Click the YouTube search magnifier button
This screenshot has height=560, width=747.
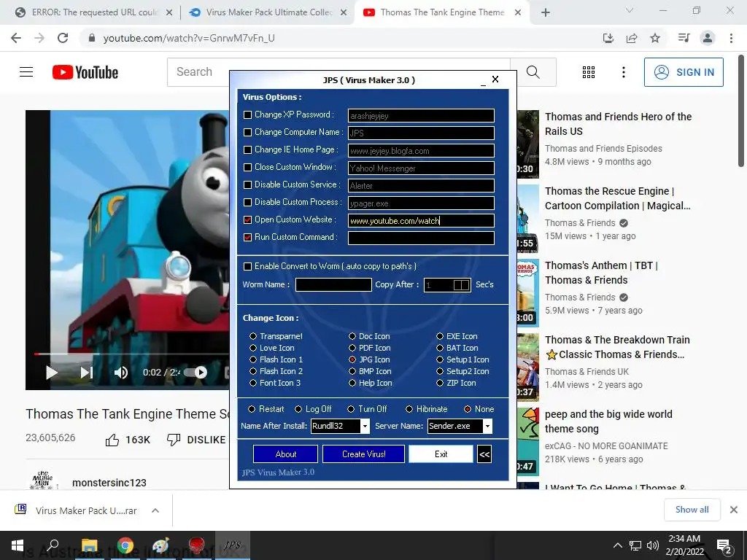coord(533,72)
